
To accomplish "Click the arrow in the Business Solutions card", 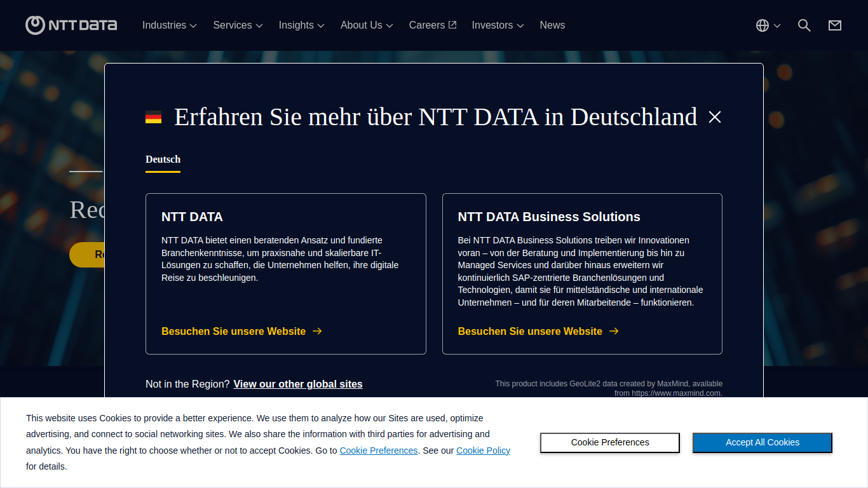I will (x=614, y=331).
